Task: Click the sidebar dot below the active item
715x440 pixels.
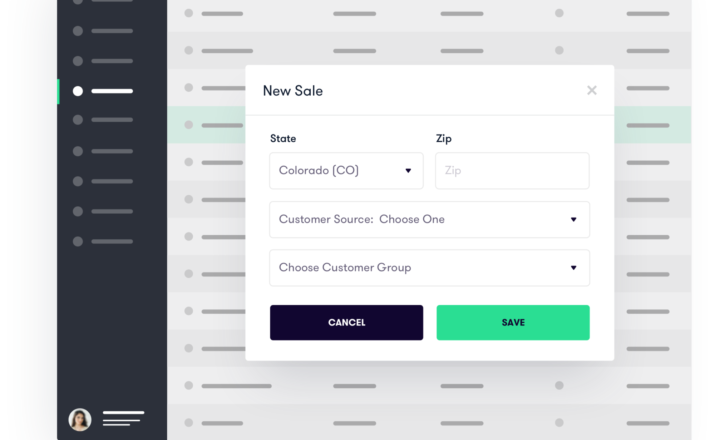Action: click(78, 120)
